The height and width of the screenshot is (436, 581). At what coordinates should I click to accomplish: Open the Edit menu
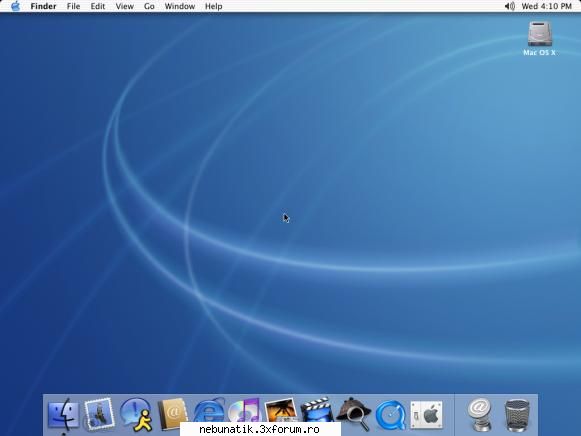coord(98,6)
